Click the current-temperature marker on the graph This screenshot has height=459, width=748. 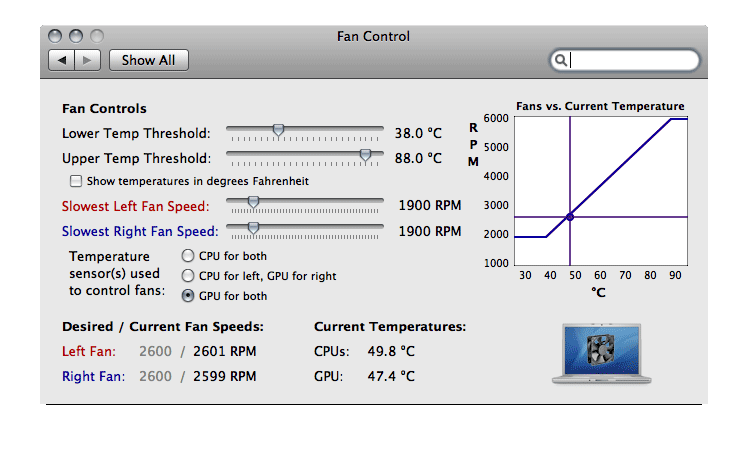[570, 217]
